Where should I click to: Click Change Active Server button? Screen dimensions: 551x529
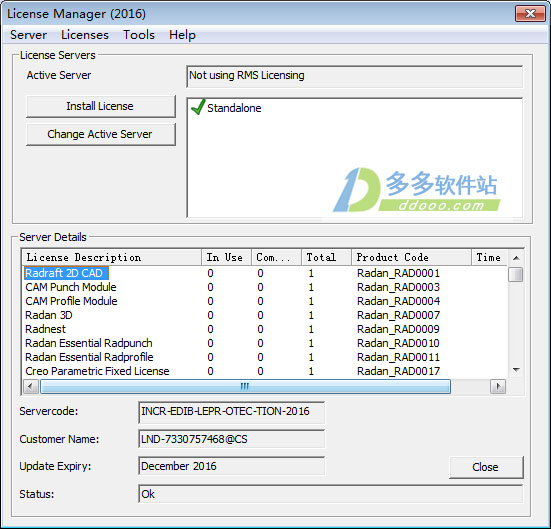[101, 134]
